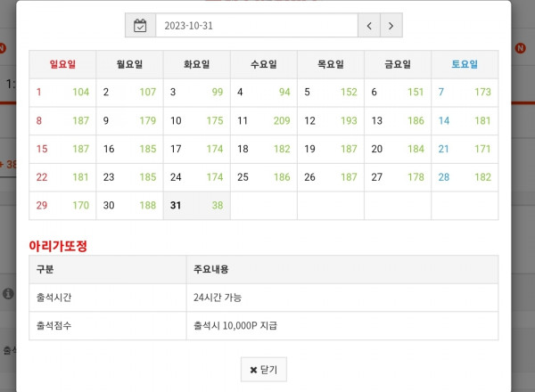Select calendar day 6 with count 151
This screenshot has height=392, width=535.
[398, 93]
